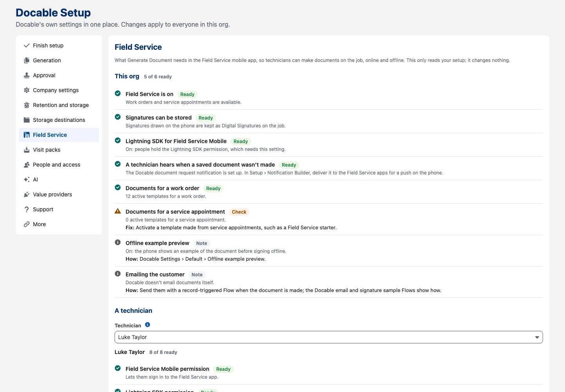This screenshot has height=392, width=565.
Task: Click the 'Docable Setup' page title
Action: (x=53, y=13)
